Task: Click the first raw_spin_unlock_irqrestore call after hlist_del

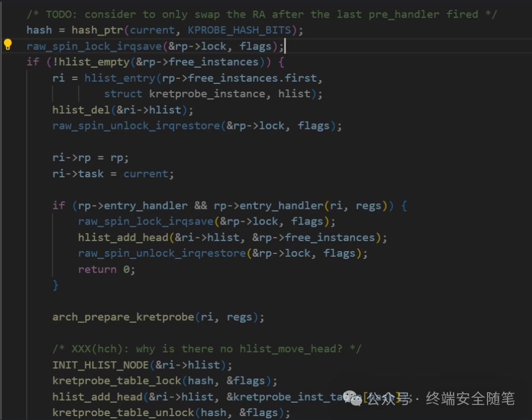Action: 197,126
